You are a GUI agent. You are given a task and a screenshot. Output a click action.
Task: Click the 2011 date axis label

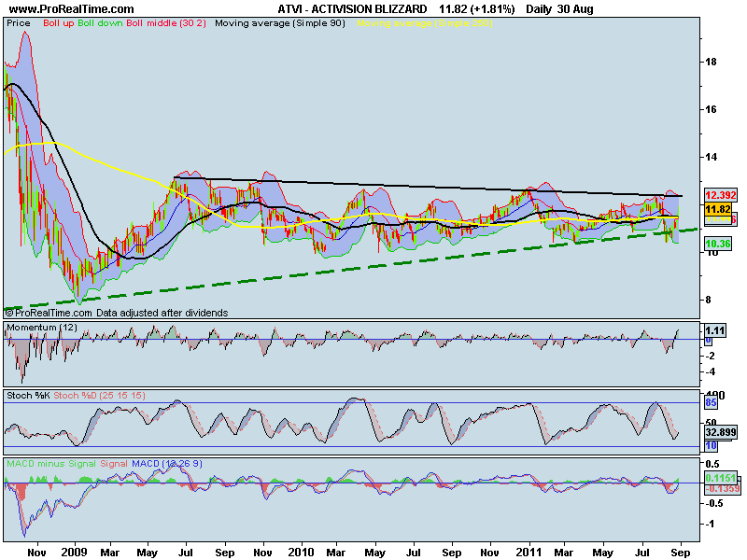pos(529,553)
